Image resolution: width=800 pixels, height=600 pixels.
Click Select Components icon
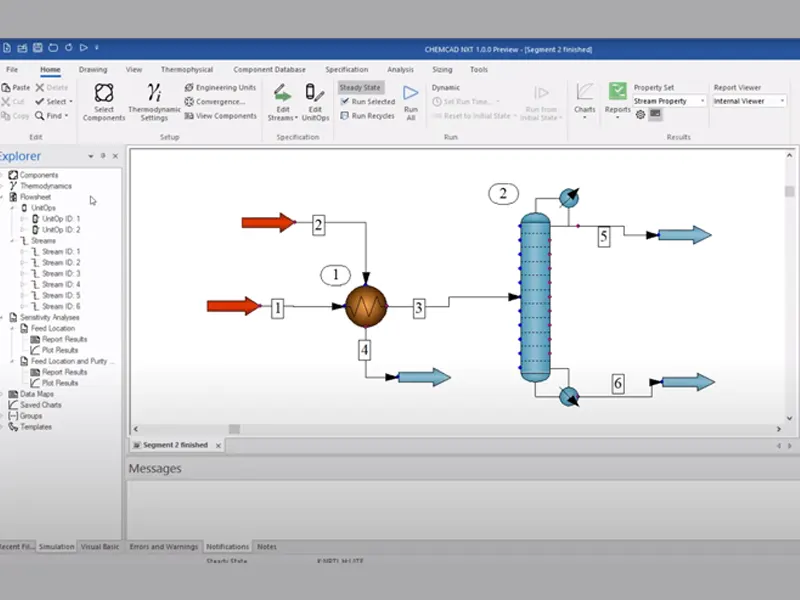click(104, 93)
